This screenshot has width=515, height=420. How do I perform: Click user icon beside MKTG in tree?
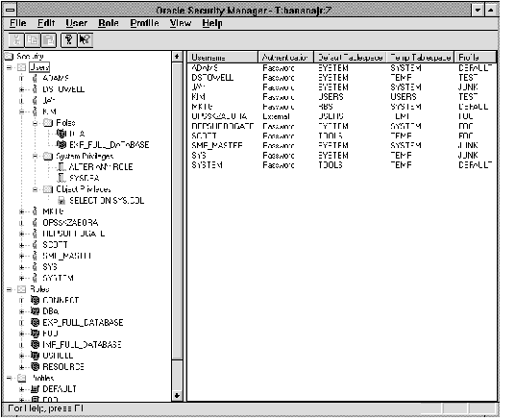click(x=35, y=211)
